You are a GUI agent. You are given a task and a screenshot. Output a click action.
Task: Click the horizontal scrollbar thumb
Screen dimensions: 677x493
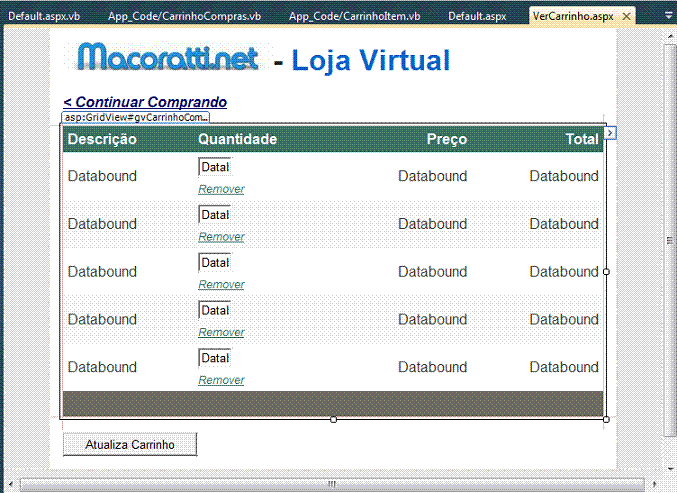[330, 484]
